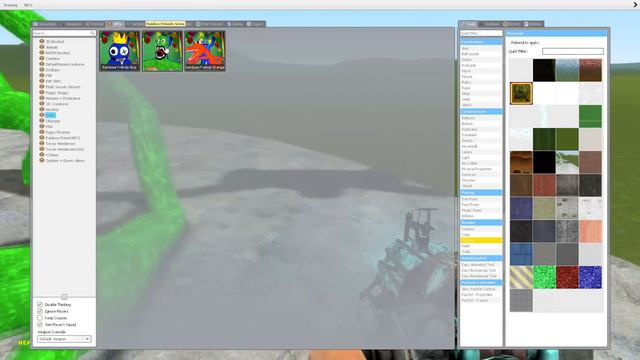Screen dimensions: 640x360
Task: Switch to the Entities tab
Action: (94, 24)
